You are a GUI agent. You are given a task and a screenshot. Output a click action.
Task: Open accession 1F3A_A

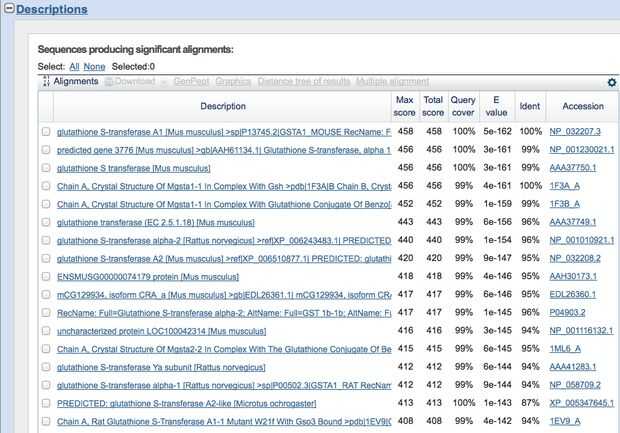tap(565, 186)
